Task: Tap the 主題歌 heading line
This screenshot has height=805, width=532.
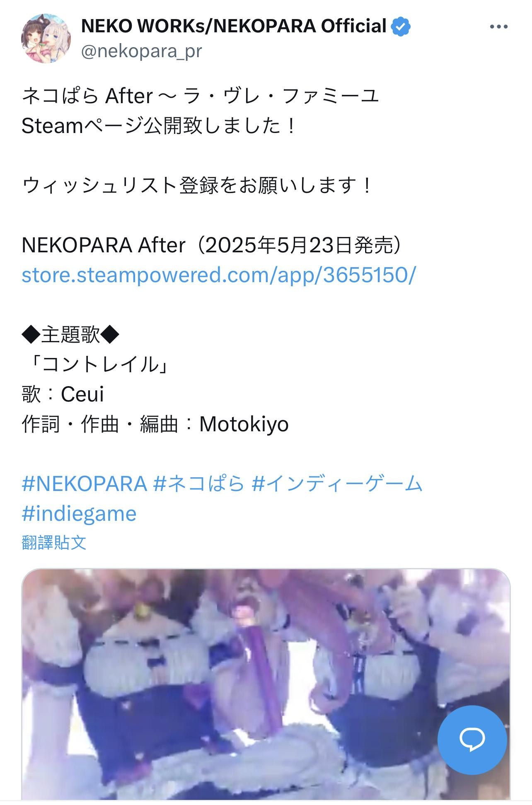Action: click(x=70, y=334)
